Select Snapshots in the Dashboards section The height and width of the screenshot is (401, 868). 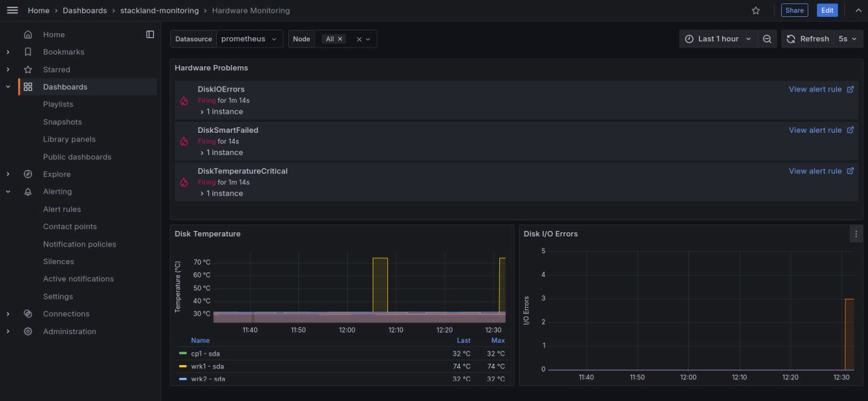[x=62, y=121]
